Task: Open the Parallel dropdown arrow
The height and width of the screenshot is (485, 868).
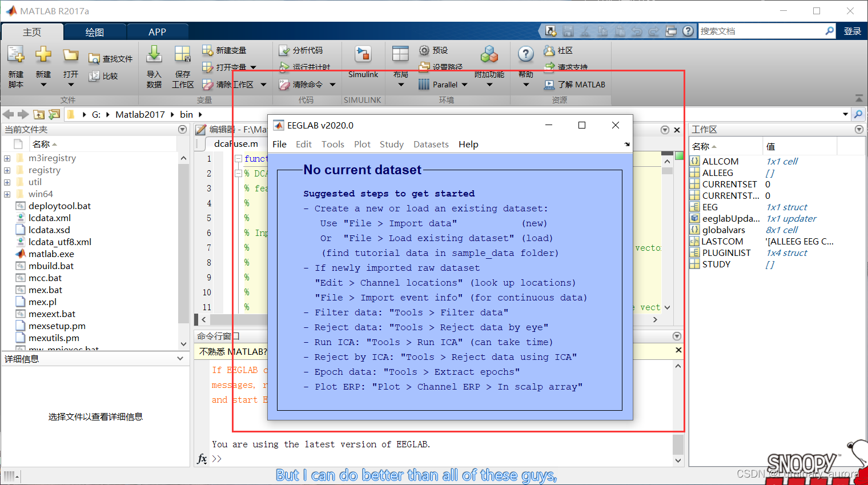Action: [x=464, y=85]
